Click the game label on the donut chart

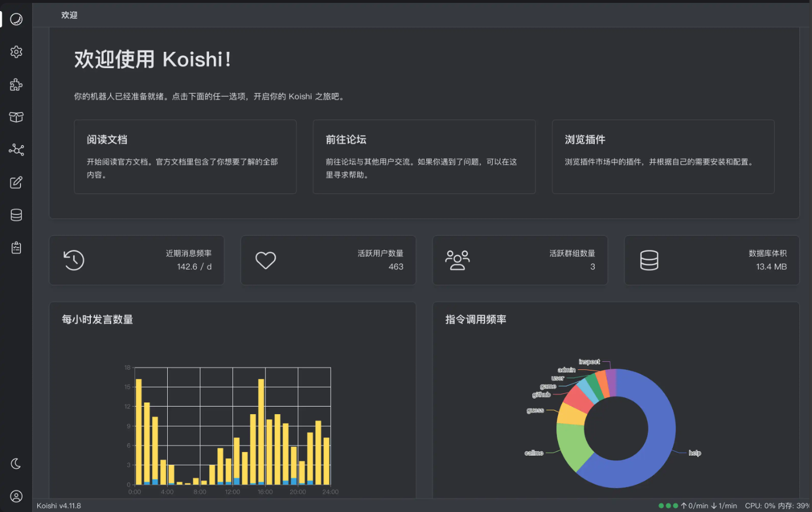[x=548, y=386]
